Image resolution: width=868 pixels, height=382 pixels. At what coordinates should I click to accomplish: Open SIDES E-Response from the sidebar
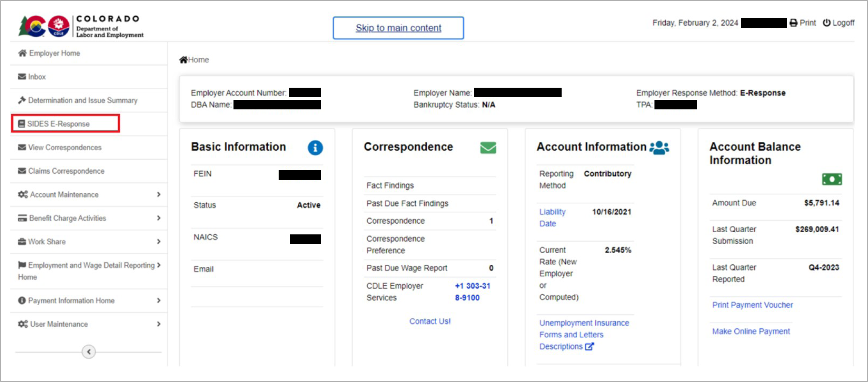tap(58, 124)
